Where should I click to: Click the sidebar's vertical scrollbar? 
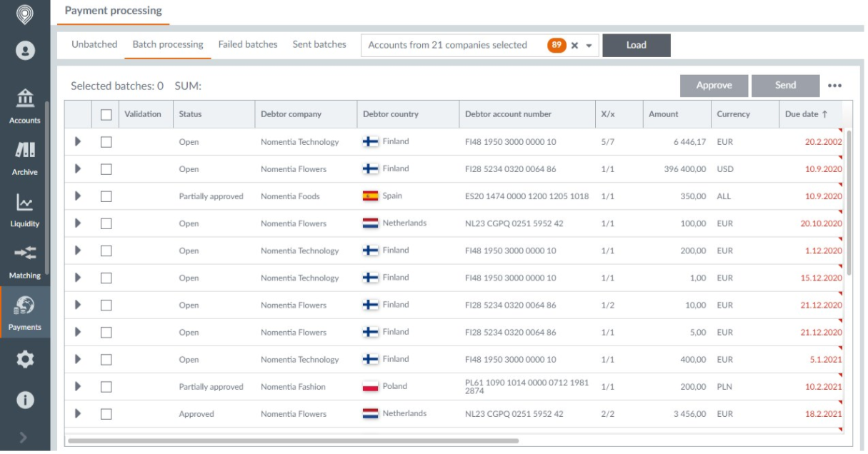tap(48, 188)
